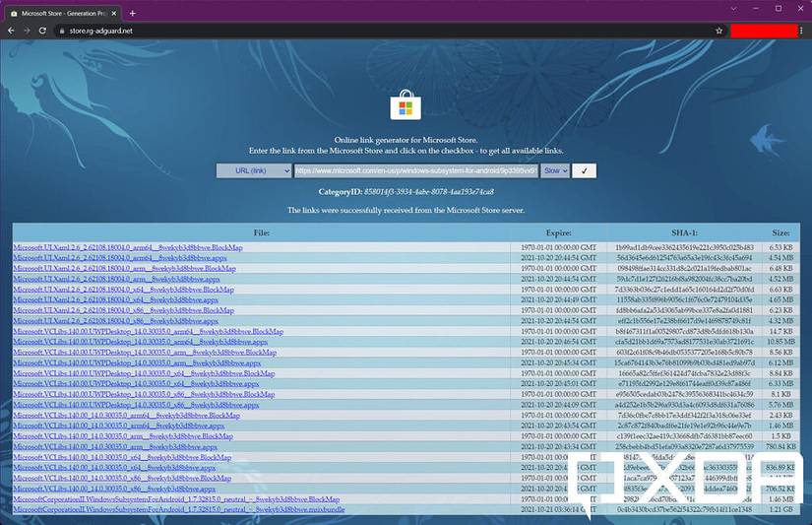The width and height of the screenshot is (812, 525).
Task: Click the 10.85 MB size cell
Action: click(x=781, y=342)
